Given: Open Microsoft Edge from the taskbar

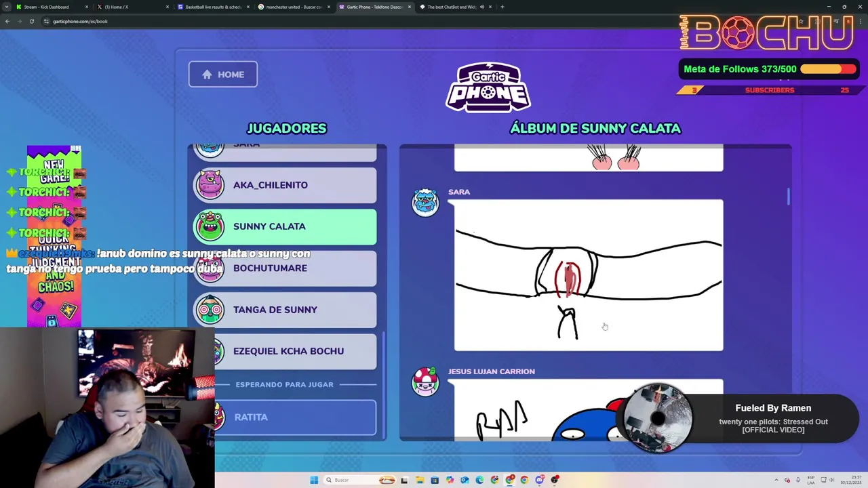Looking at the screenshot, I should (x=479, y=480).
